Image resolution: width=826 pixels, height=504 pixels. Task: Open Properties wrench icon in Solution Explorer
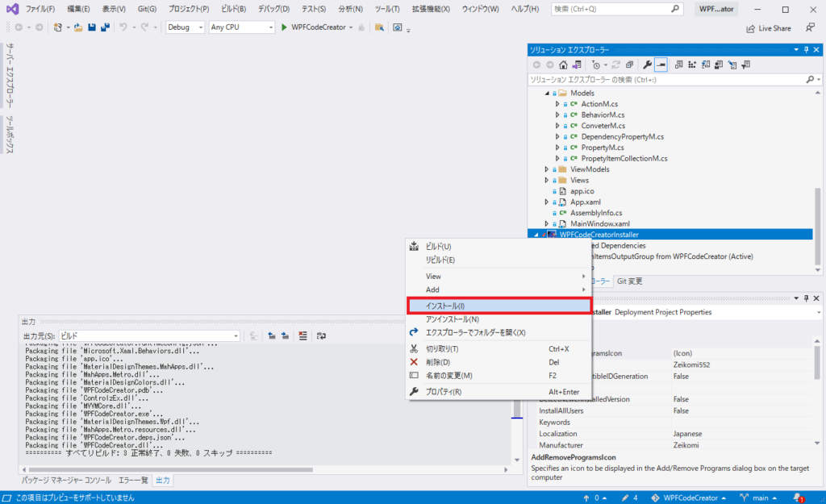pos(647,65)
